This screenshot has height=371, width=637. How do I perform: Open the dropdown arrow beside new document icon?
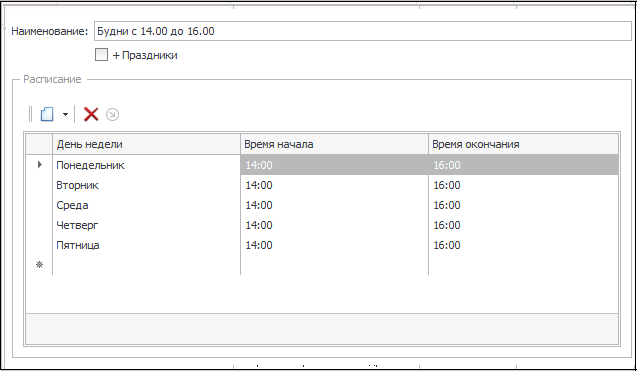(x=65, y=115)
